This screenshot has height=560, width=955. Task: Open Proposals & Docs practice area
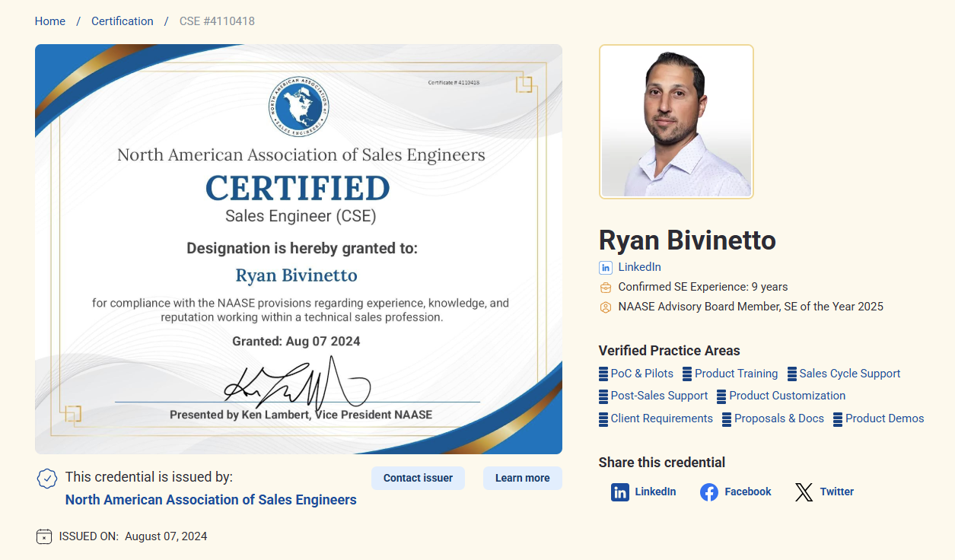[779, 418]
